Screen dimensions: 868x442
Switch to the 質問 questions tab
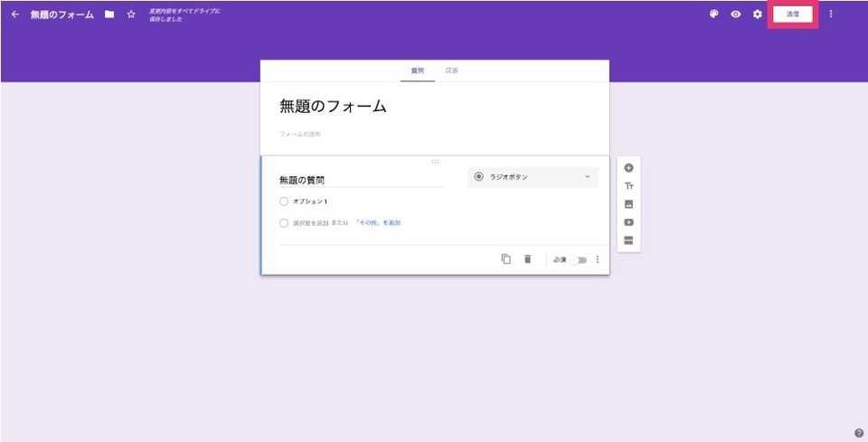point(418,71)
